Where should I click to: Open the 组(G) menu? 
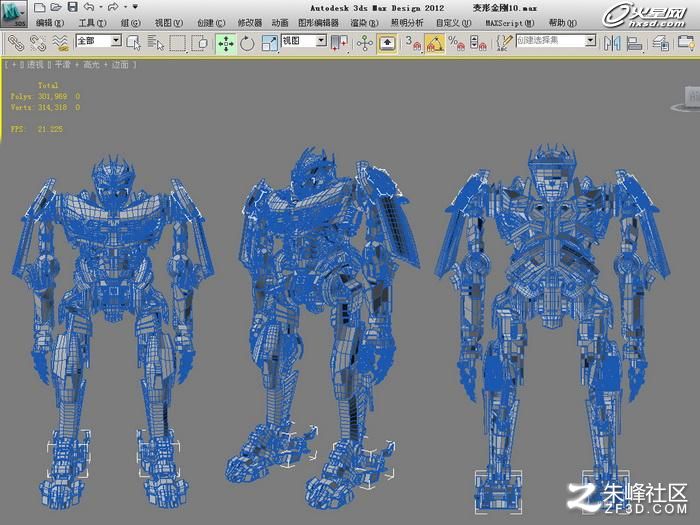click(x=130, y=23)
